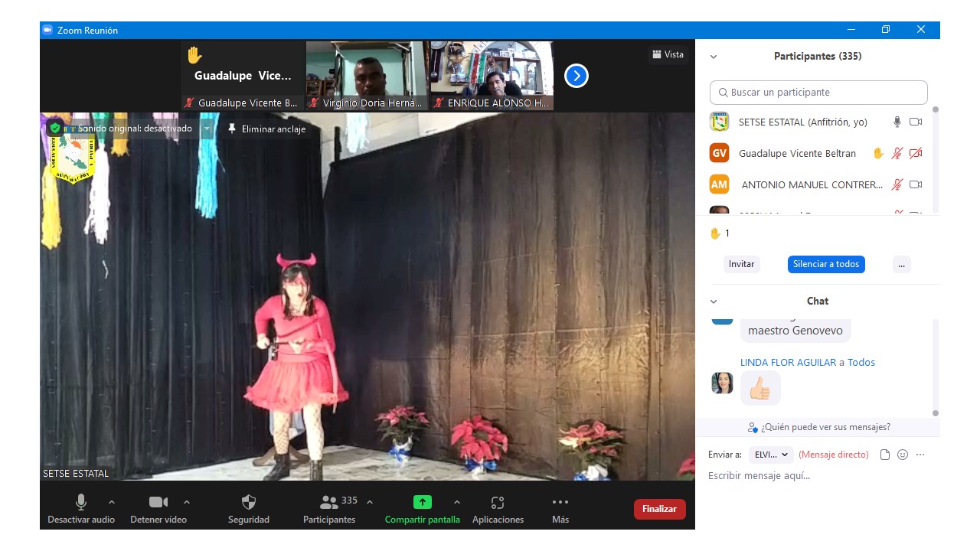The width and height of the screenshot is (980, 551).
Task: Attach a file using chat file icon
Action: pos(885,455)
